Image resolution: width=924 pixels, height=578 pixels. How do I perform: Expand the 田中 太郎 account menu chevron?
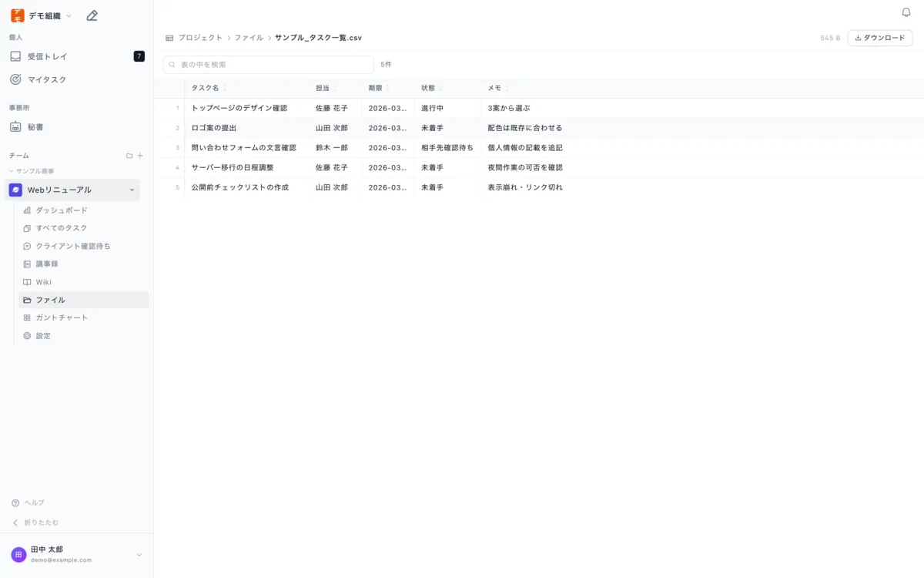(139, 555)
